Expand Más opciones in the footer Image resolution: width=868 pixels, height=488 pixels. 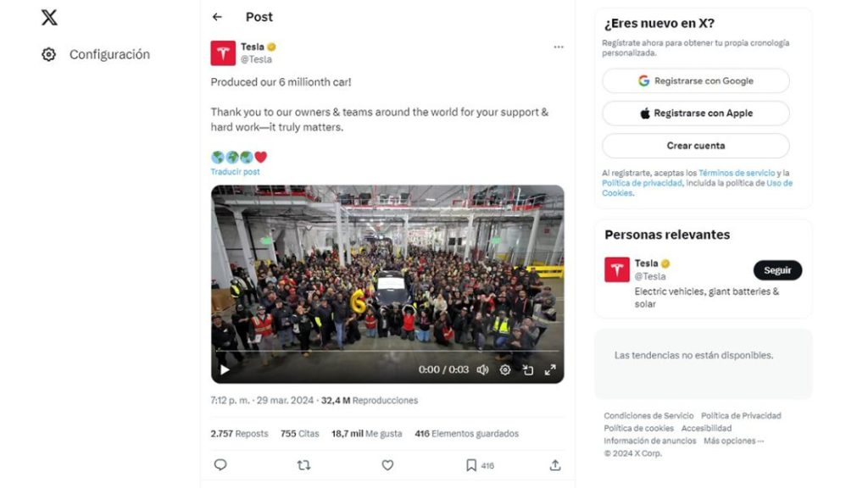(734, 441)
